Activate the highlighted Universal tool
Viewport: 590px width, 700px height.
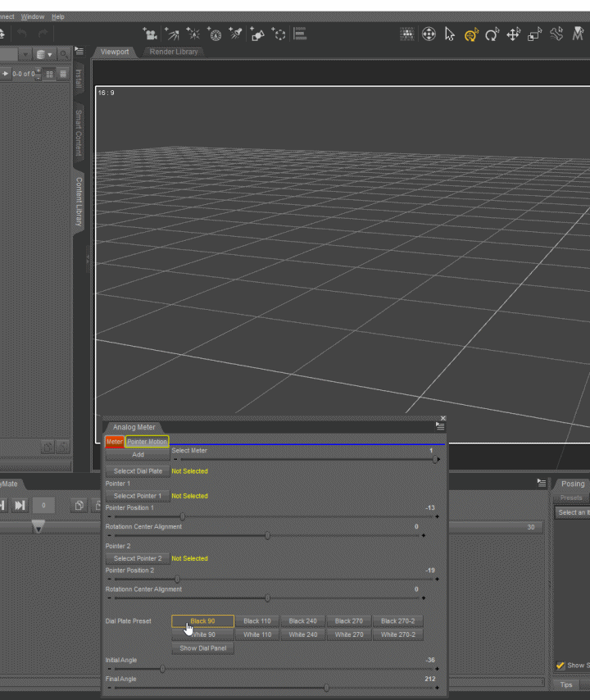click(x=471, y=34)
